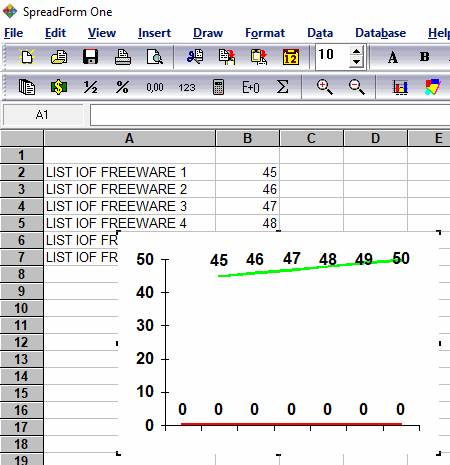Open the File menu
450x465 pixels.
click(x=14, y=33)
